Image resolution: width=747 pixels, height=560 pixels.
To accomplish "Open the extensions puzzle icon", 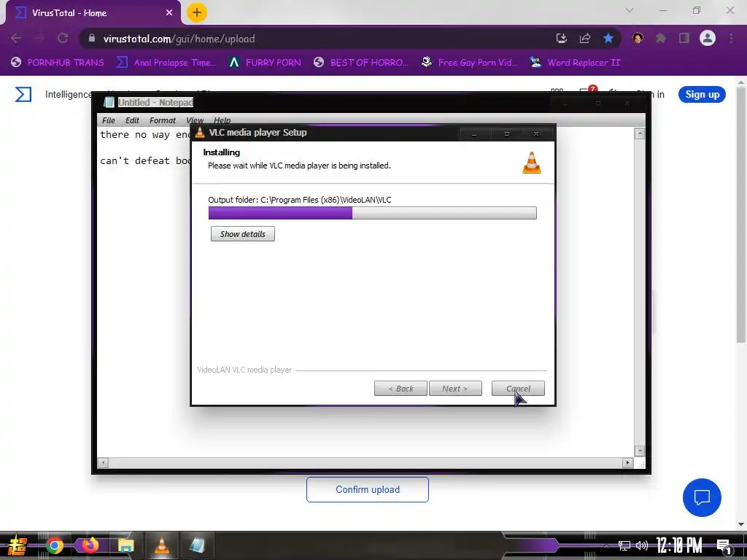I will pyautogui.click(x=661, y=38).
